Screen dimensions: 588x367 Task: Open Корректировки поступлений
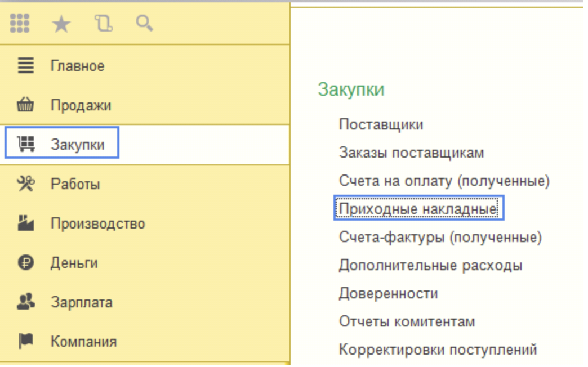pyautogui.click(x=438, y=350)
